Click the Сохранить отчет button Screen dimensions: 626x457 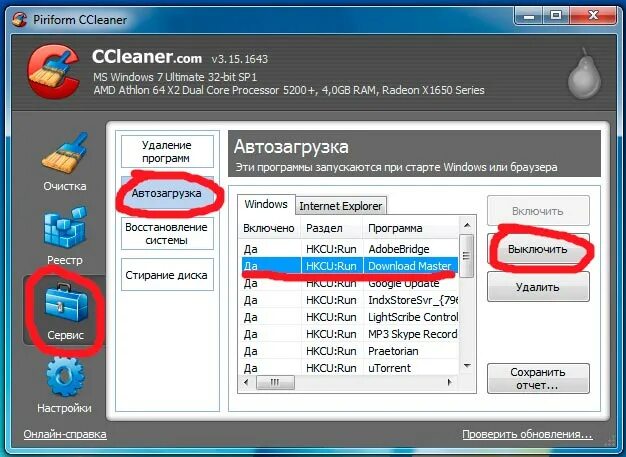tap(538, 378)
